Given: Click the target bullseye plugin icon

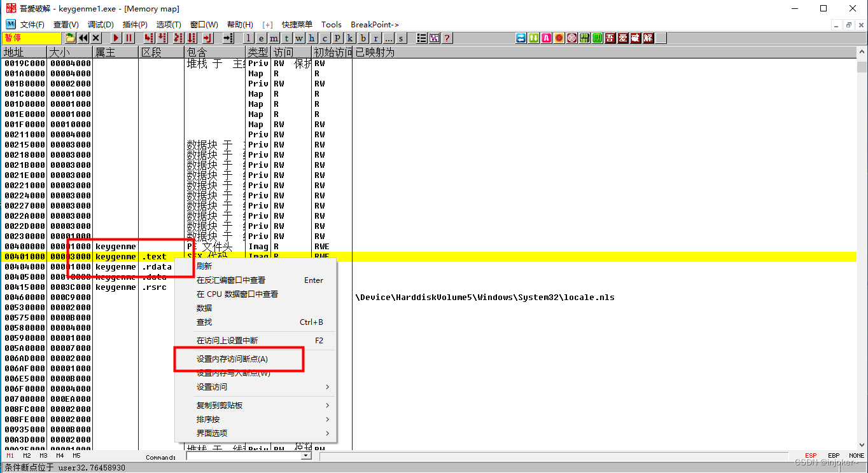Looking at the screenshot, I should click(x=571, y=38).
